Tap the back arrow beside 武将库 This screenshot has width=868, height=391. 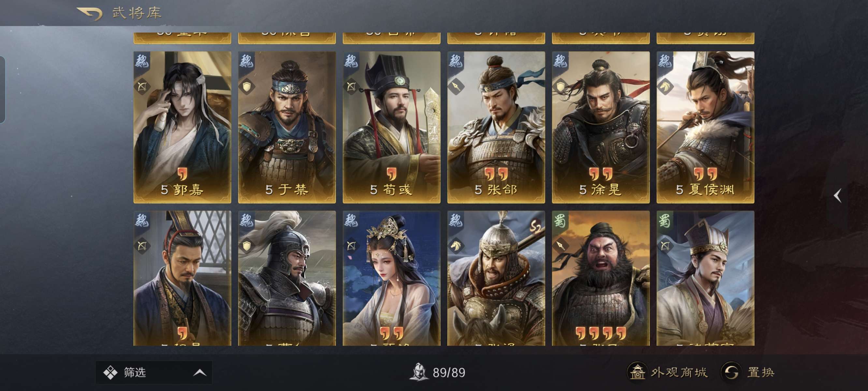(x=90, y=13)
